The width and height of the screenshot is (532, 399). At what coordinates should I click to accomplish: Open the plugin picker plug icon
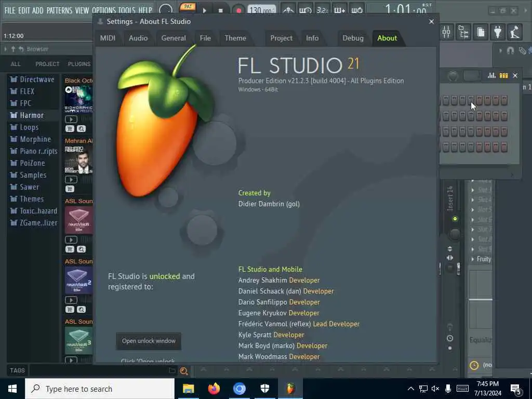tap(498, 32)
